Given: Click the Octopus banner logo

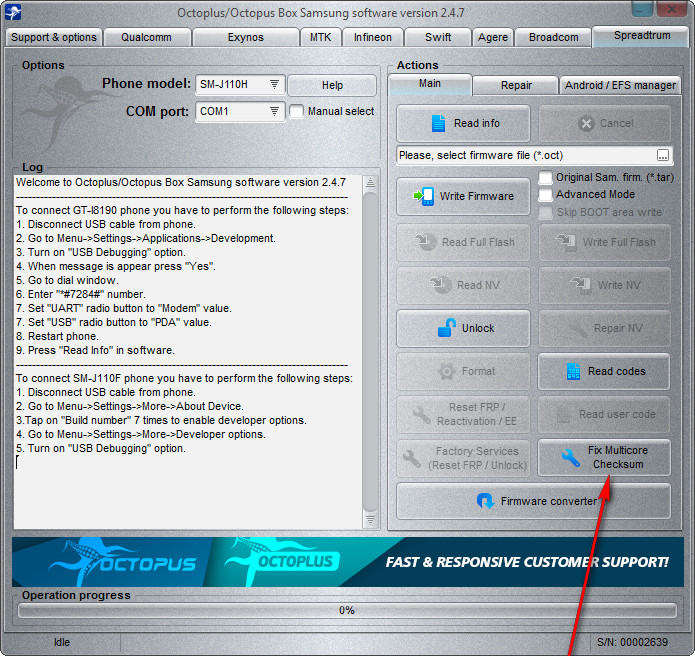Looking at the screenshot, I should (123, 562).
